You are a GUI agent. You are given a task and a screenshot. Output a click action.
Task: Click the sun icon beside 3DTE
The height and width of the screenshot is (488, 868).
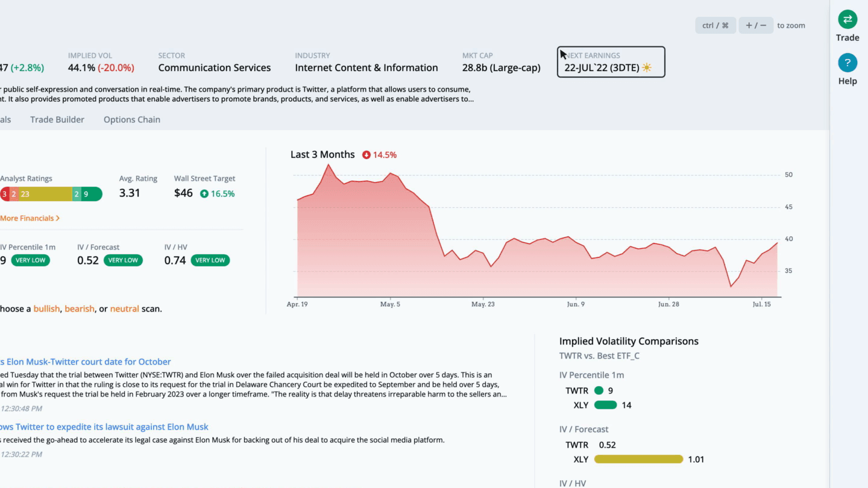point(647,67)
